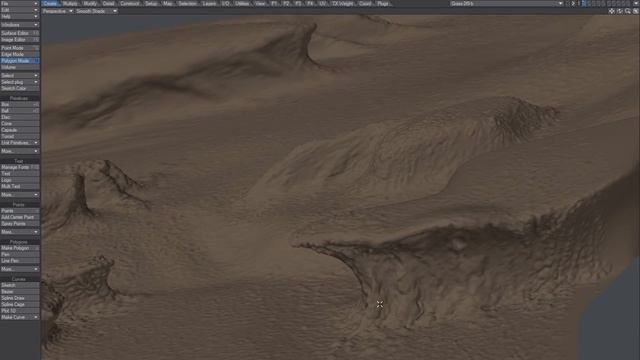Activate the Points tool
Viewport: 640px width, 360px height.
tap(20, 211)
